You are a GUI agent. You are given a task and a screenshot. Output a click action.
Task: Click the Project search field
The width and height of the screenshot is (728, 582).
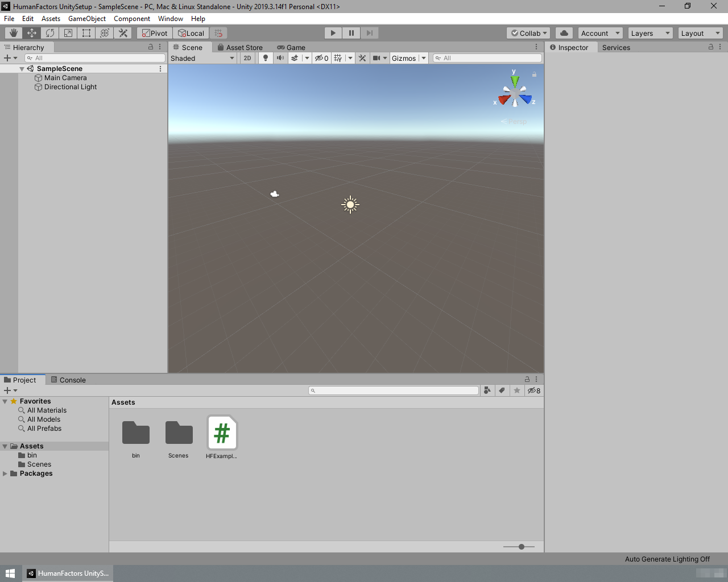[394, 390]
